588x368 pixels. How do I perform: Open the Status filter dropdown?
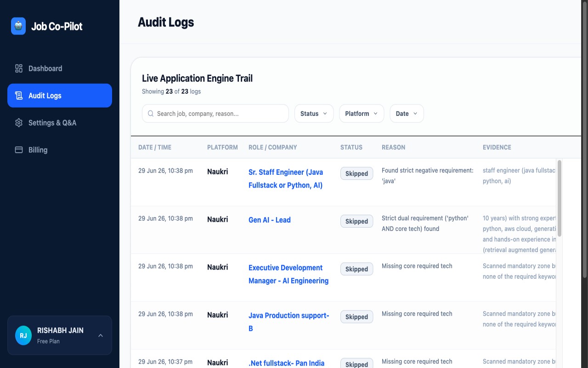[x=314, y=114]
